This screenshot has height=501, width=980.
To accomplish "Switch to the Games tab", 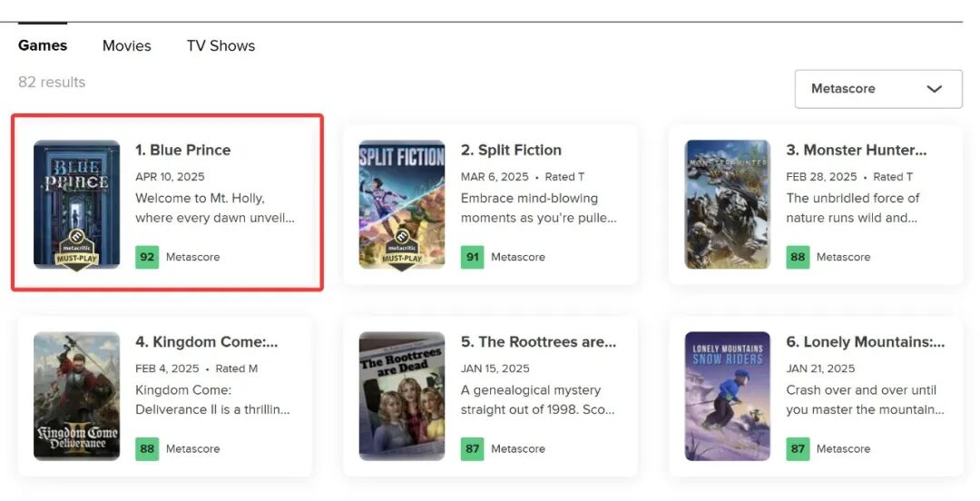I will pyautogui.click(x=43, y=45).
